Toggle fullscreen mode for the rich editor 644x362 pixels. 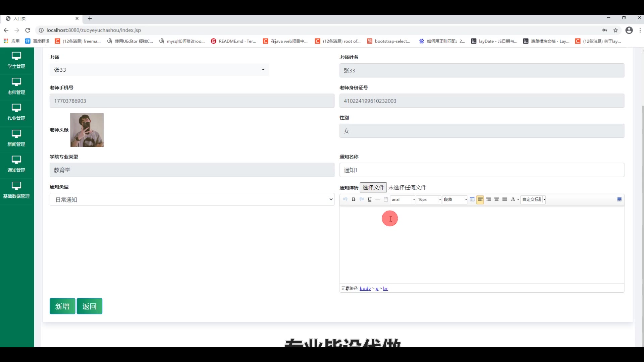[x=619, y=199]
